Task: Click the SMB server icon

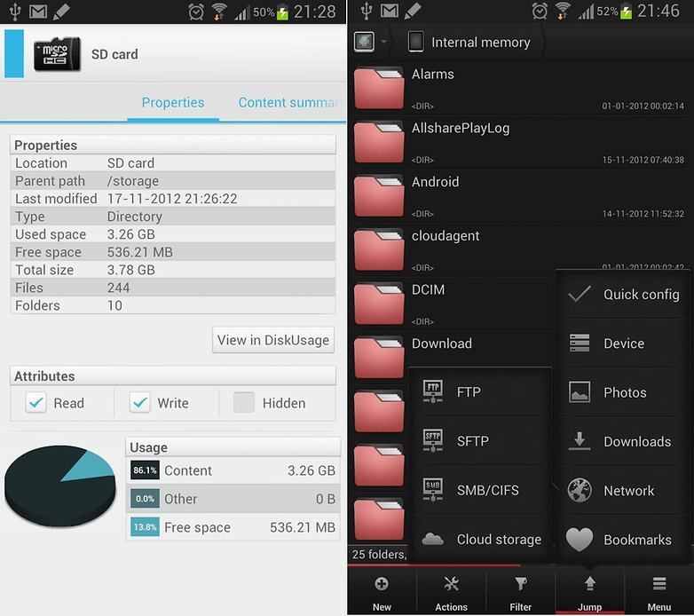Action: pyautogui.click(x=433, y=489)
